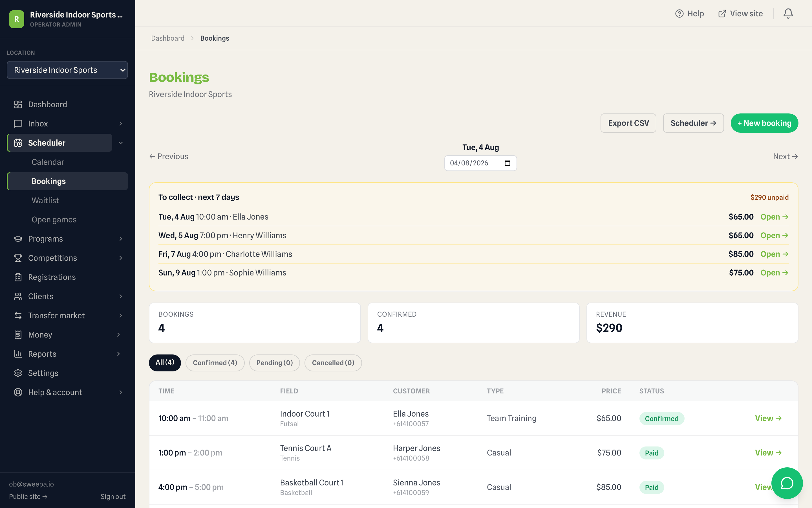Click the Reports bar chart icon
The image size is (812, 508).
pyautogui.click(x=18, y=354)
